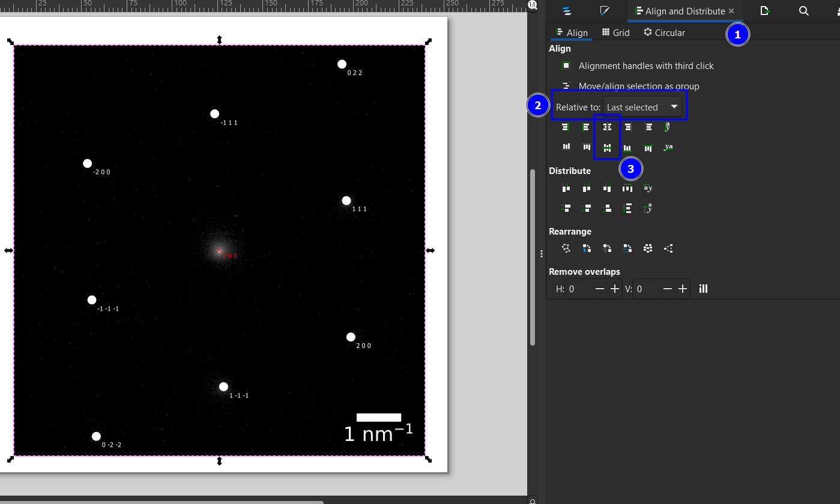Exchange positions in selection order
840x504 pixels.
point(586,248)
